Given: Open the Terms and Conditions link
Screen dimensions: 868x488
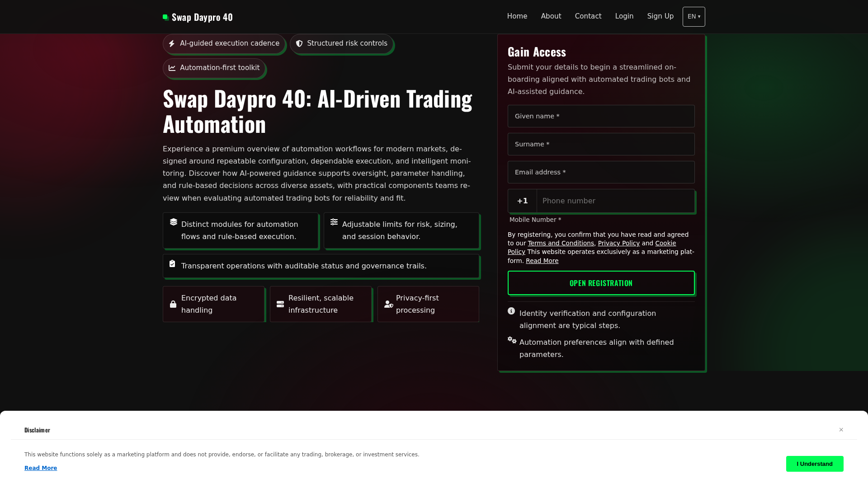Looking at the screenshot, I should click(x=561, y=243).
